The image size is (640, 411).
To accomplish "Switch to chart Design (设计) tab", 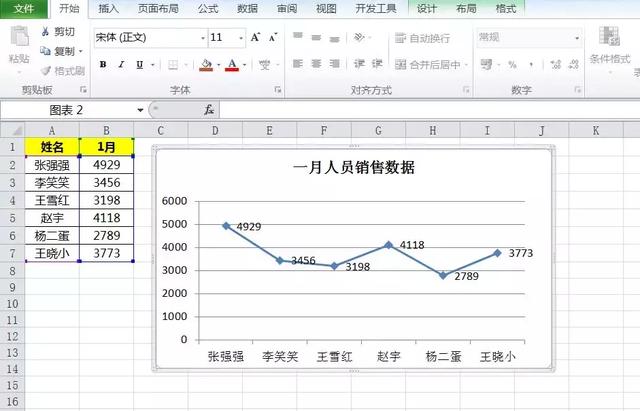I will point(427,9).
